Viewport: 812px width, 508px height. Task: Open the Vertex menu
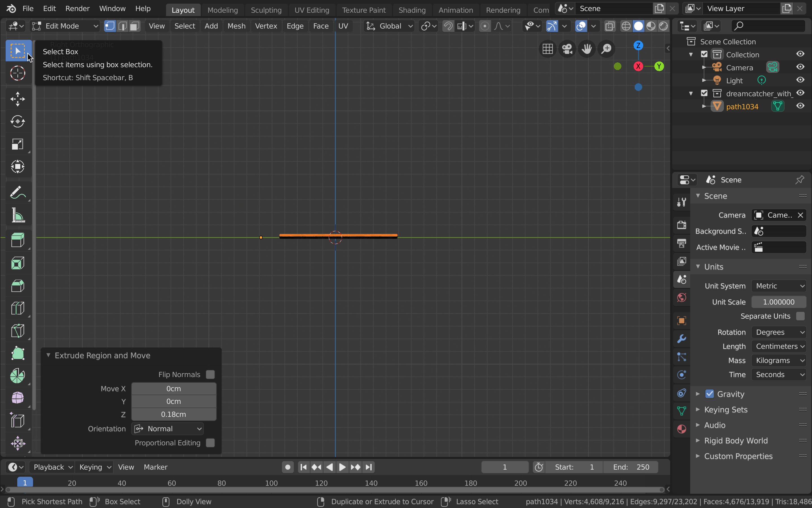coord(266,26)
